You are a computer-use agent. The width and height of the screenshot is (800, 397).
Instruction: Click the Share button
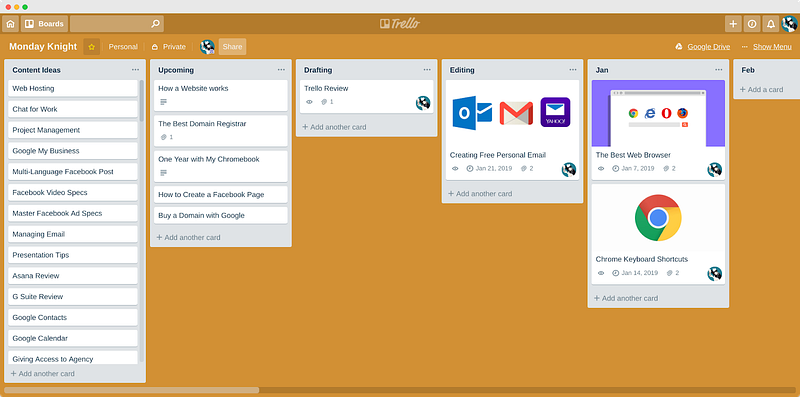232,46
